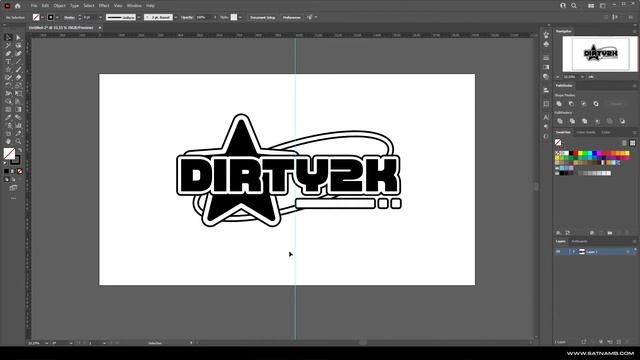Switch Swatches panel to list view
The image size is (640, 360).
[x=624, y=143]
